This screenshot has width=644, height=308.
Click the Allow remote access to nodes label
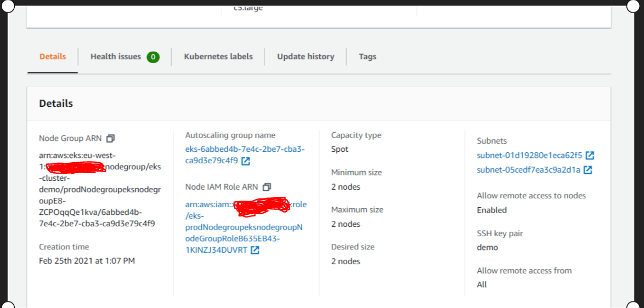[x=532, y=196]
